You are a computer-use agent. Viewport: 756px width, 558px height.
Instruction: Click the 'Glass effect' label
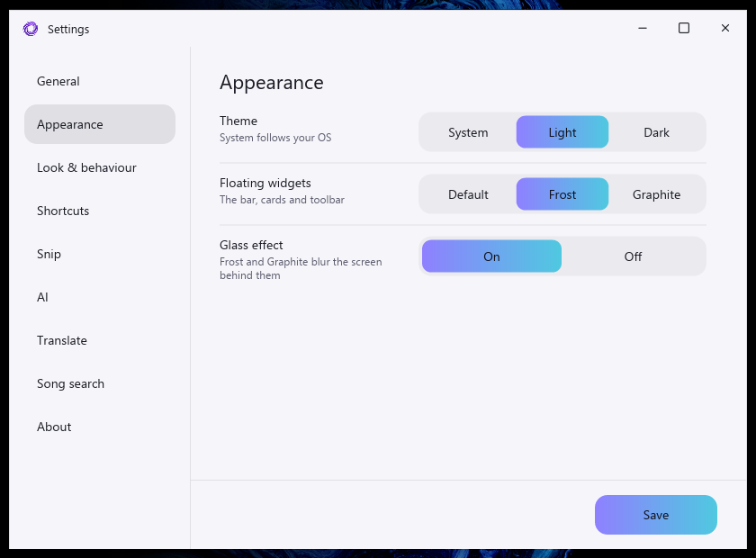(251, 245)
